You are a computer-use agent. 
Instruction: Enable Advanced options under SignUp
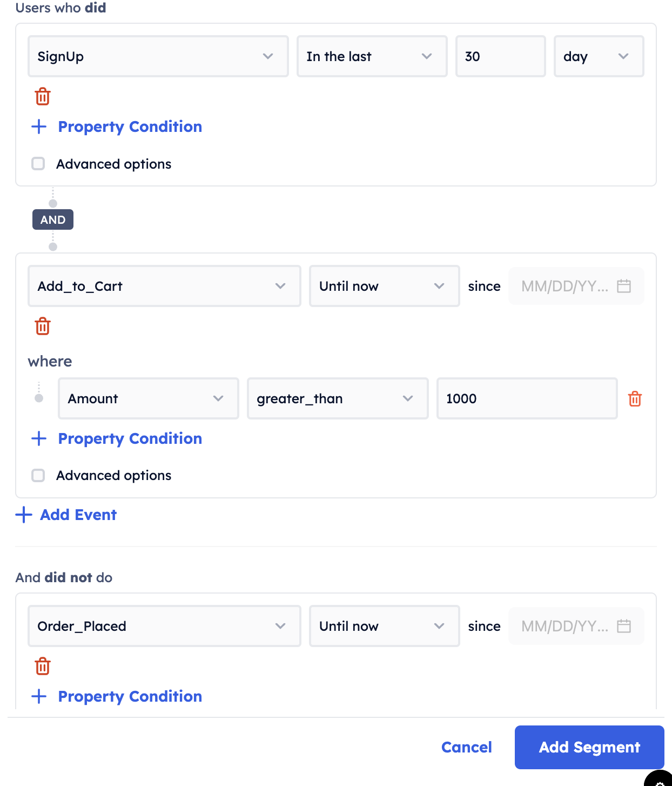(38, 164)
